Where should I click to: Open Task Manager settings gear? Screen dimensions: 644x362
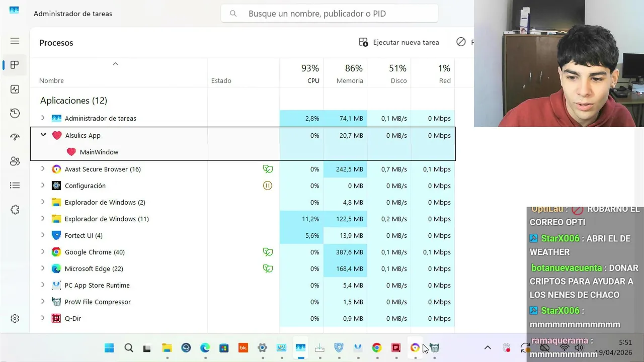point(15,318)
